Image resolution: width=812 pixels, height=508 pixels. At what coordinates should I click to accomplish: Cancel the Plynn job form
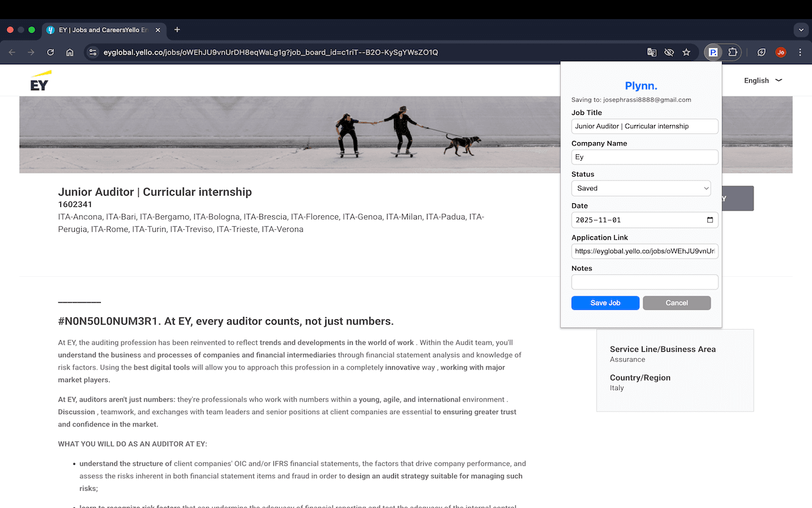click(676, 303)
